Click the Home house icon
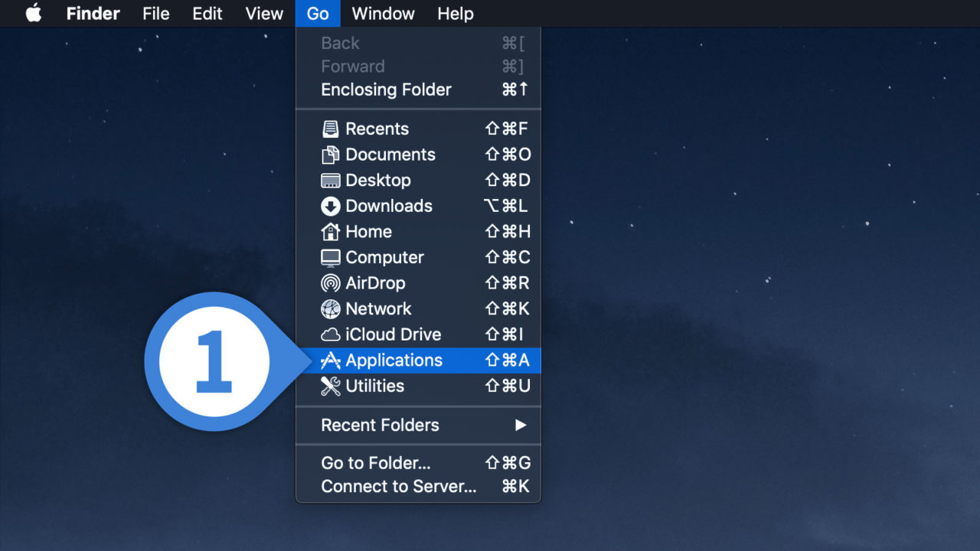 pyautogui.click(x=330, y=232)
